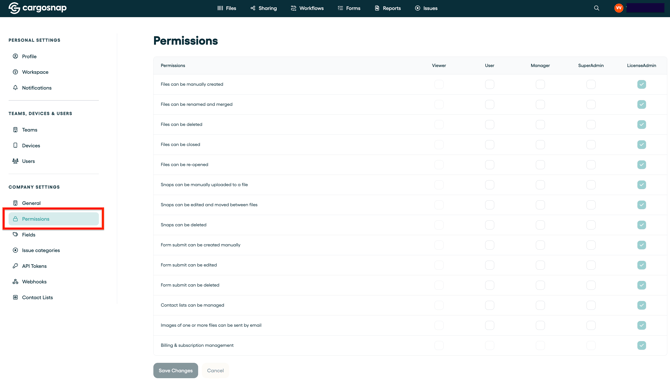This screenshot has width=670, height=389.
Task: Check SuperAdmin for Snaps can be deleted
Action: coord(591,225)
